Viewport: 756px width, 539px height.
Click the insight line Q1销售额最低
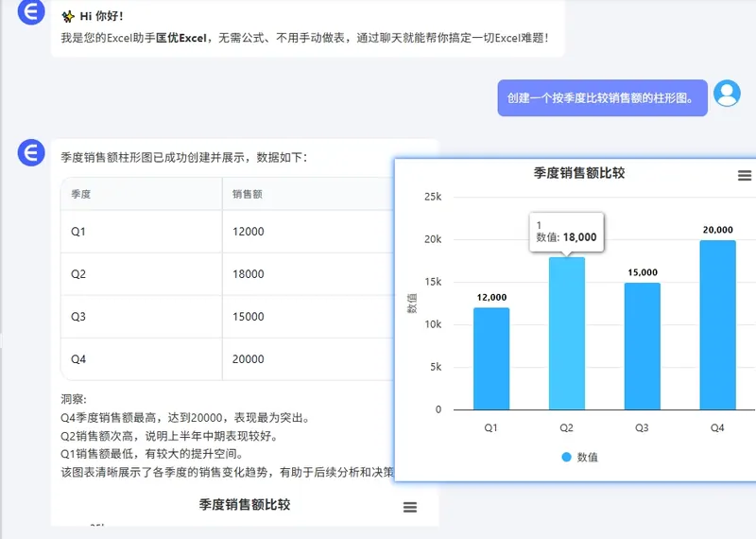tap(152, 454)
